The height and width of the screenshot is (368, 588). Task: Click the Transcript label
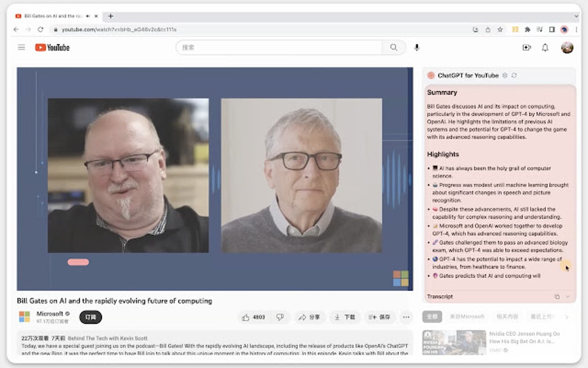440,296
